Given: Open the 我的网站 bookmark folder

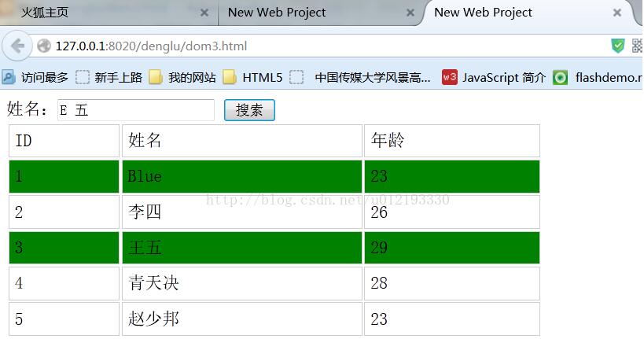Looking at the screenshot, I should [x=182, y=77].
